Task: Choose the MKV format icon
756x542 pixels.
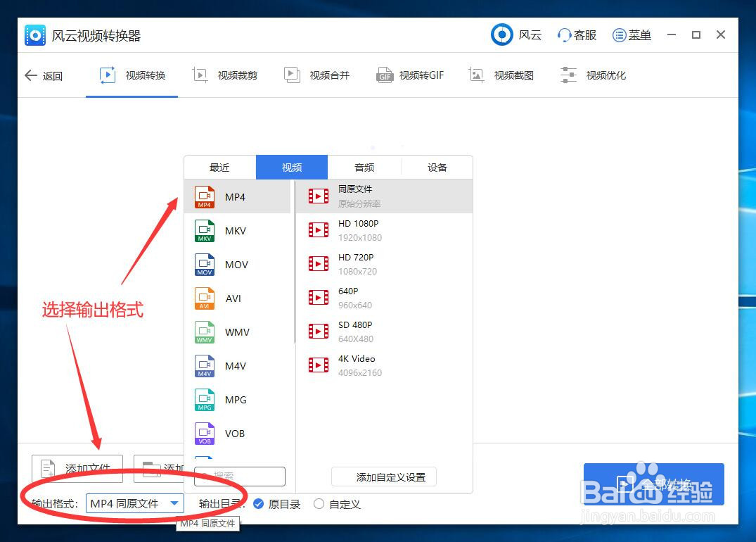Action: [205, 231]
